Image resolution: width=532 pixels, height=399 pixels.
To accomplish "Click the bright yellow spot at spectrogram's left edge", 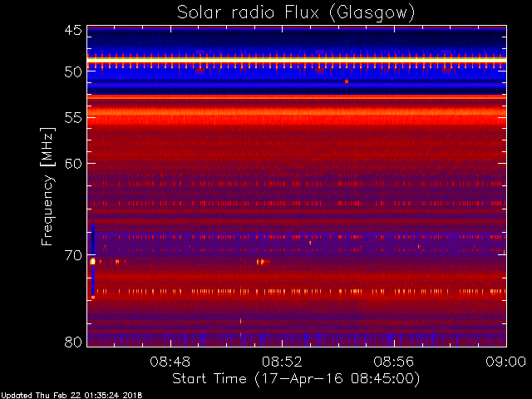I will 92,261.
